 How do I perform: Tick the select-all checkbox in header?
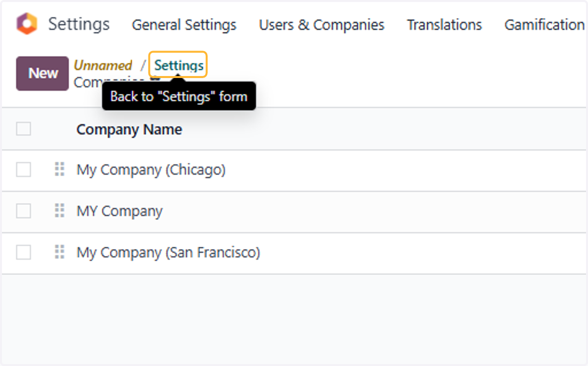pos(24,129)
